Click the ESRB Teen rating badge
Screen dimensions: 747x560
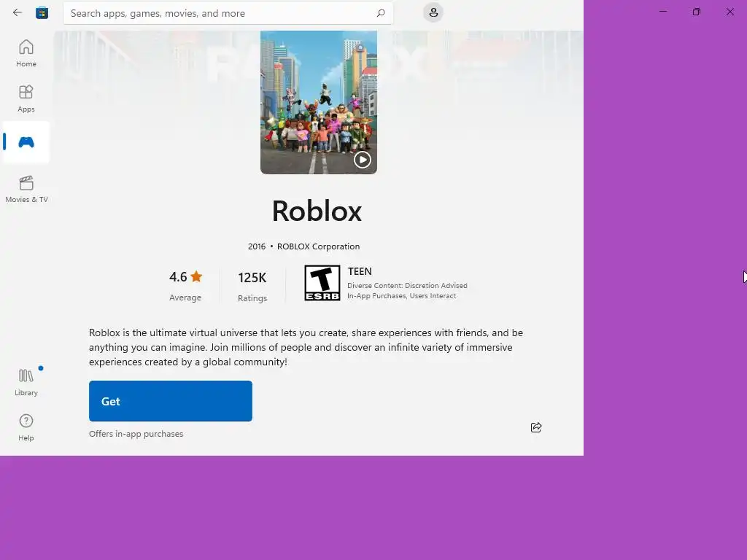click(x=322, y=283)
